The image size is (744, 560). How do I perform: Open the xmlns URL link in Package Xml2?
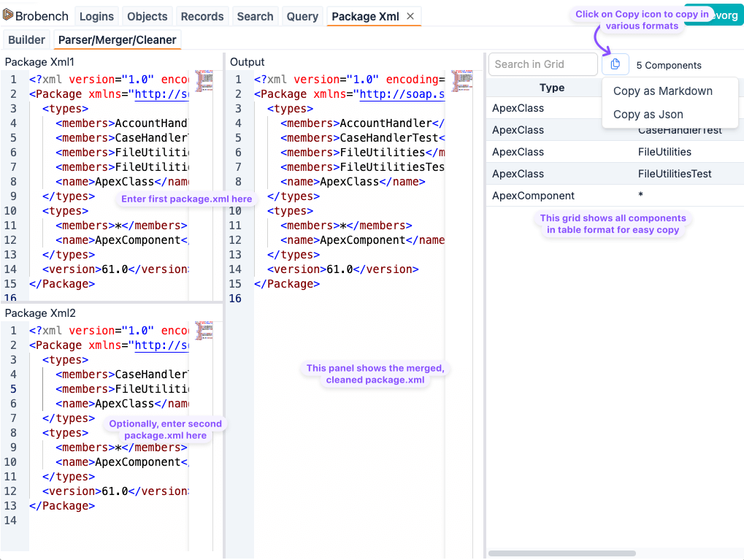(x=161, y=345)
